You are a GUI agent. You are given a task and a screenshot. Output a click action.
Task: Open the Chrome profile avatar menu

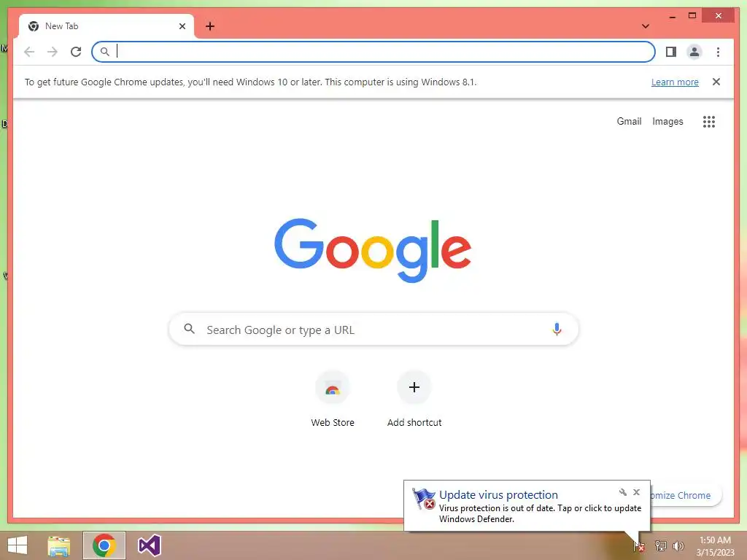point(694,52)
